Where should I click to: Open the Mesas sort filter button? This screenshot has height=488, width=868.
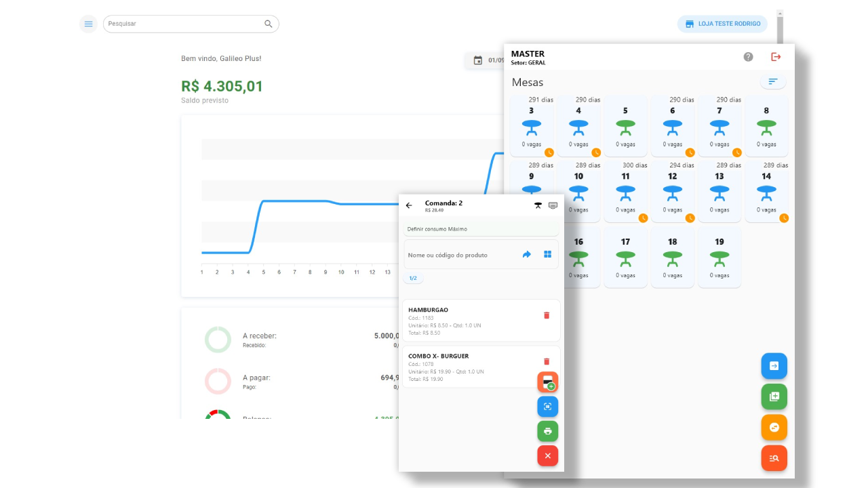(x=773, y=82)
